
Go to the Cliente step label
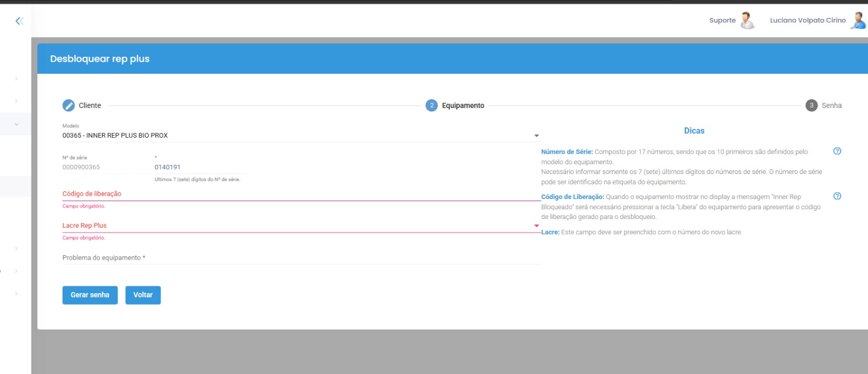pyautogui.click(x=90, y=106)
